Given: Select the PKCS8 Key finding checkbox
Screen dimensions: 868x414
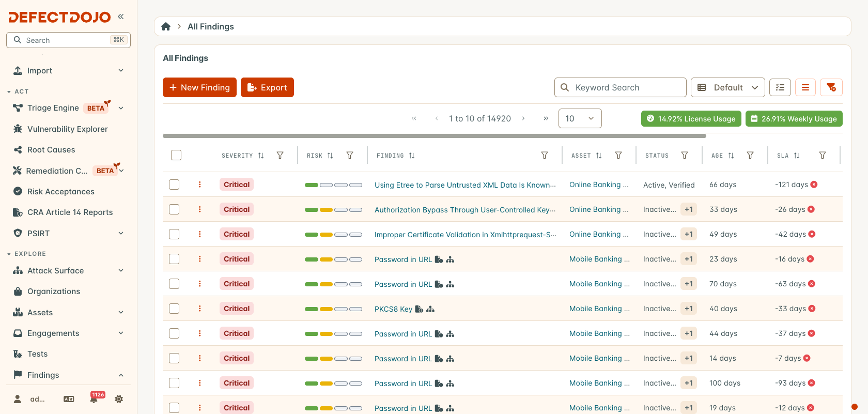Looking at the screenshot, I should tap(174, 309).
